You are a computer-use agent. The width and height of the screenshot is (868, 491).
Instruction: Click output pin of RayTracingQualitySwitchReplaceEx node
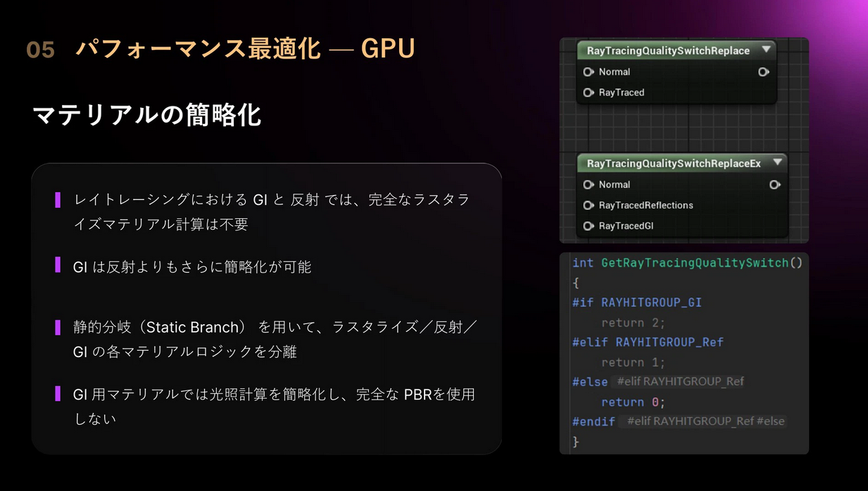tap(774, 185)
